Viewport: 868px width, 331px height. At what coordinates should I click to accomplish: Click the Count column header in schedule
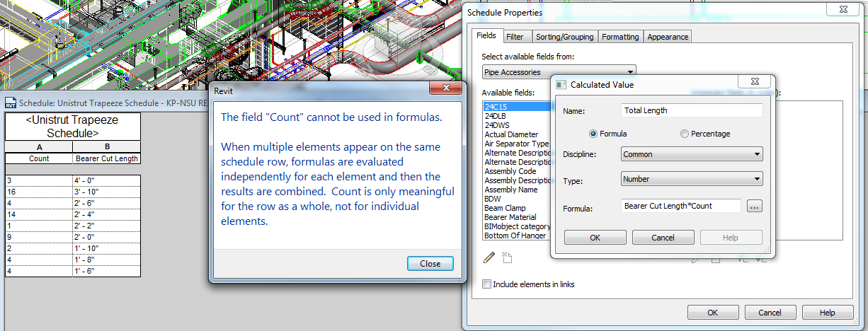(39, 158)
